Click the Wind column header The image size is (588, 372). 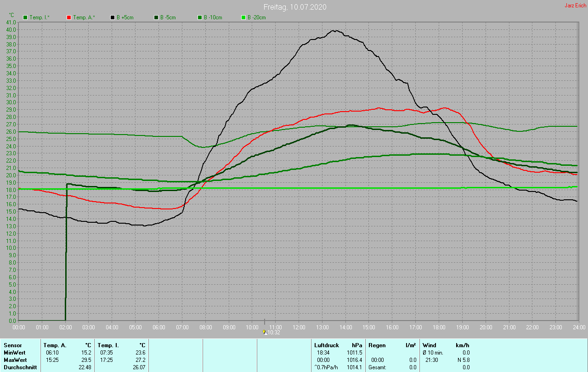[429, 345]
